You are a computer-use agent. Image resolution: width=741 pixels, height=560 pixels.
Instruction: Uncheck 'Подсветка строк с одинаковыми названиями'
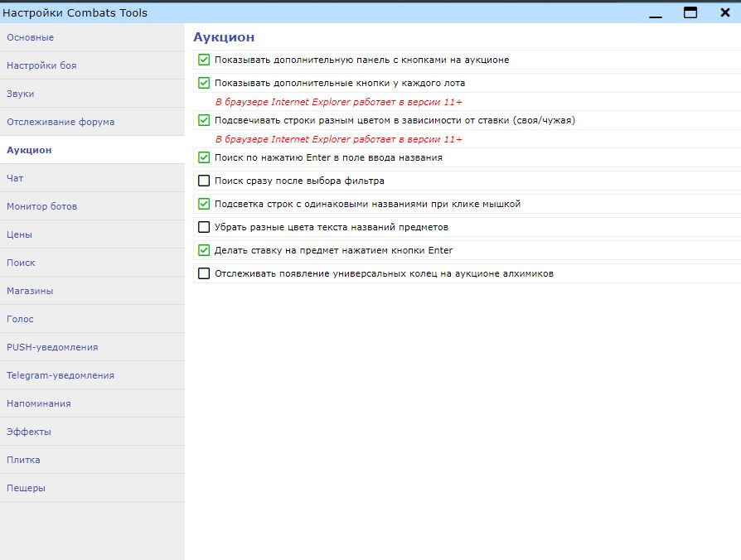tap(204, 204)
